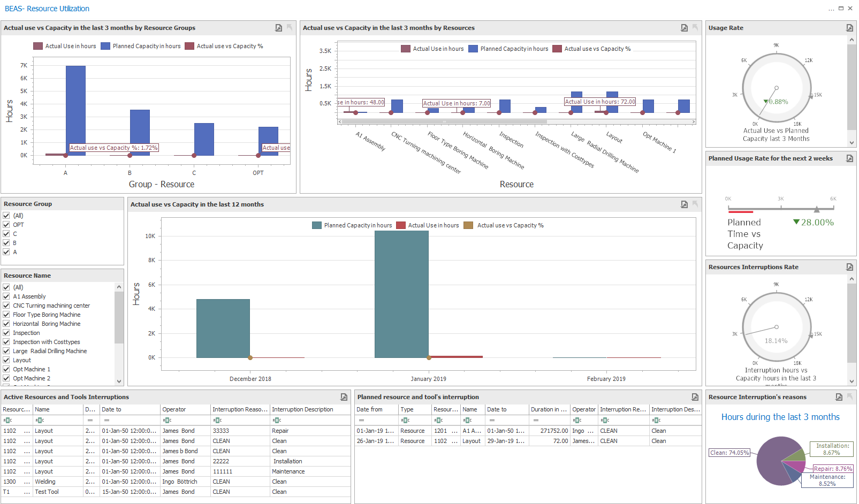The height and width of the screenshot is (504, 859).
Task: Select the Welding row in Active Resources grid
Action: pyautogui.click(x=45, y=482)
